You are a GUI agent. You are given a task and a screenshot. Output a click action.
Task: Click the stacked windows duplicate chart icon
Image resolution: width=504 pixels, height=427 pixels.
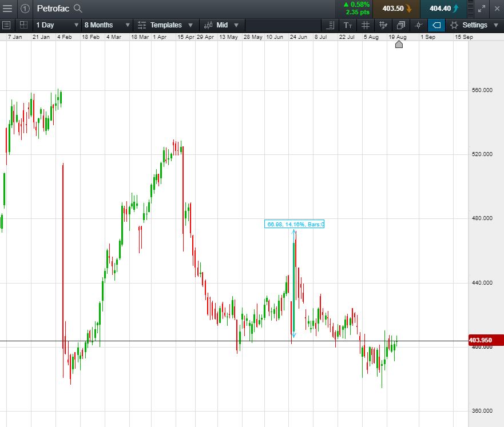(x=401, y=25)
